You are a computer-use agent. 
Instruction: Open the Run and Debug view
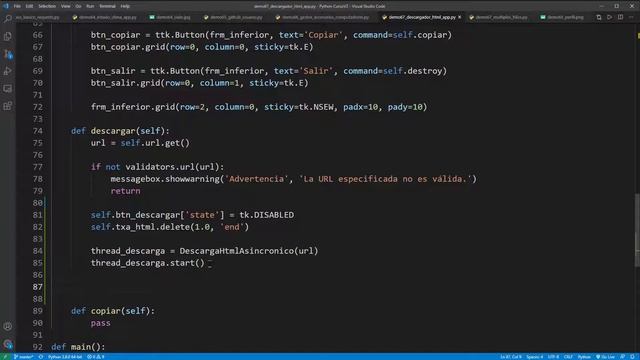[x=8, y=71]
